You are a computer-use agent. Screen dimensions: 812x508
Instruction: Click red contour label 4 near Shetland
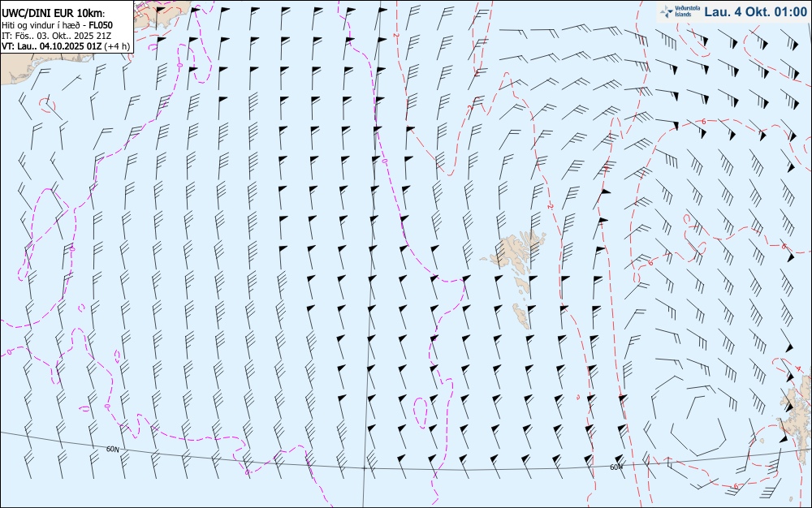[798, 368]
